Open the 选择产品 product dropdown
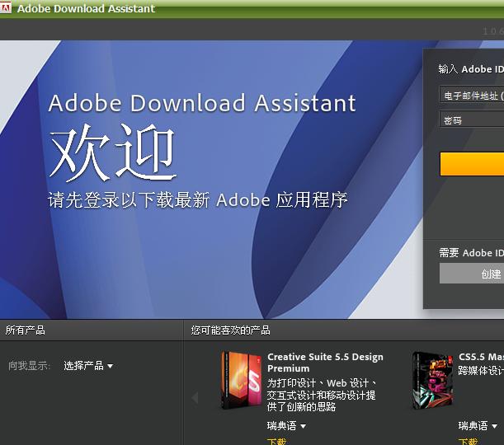 88,365
